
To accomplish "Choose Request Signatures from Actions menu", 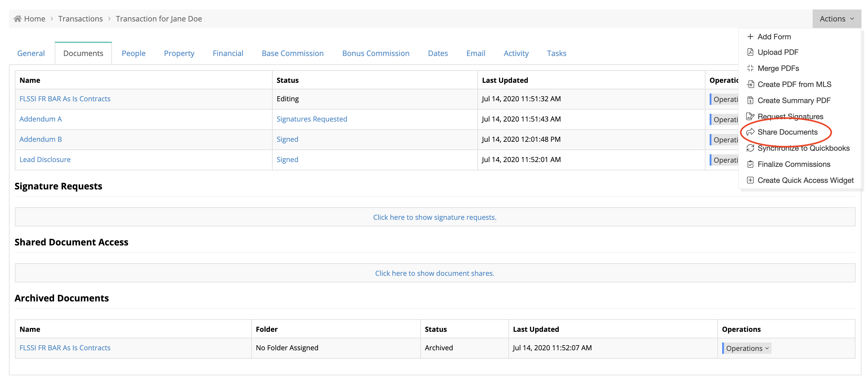I will (x=790, y=116).
